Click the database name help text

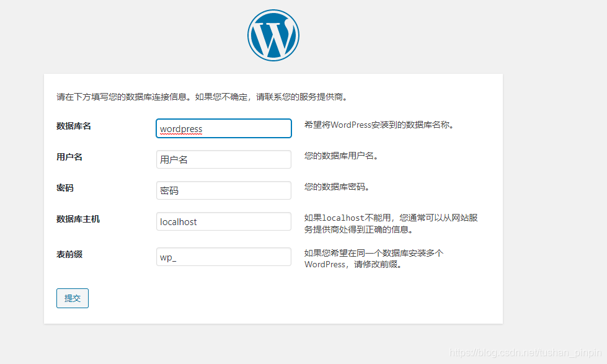pyautogui.click(x=378, y=125)
